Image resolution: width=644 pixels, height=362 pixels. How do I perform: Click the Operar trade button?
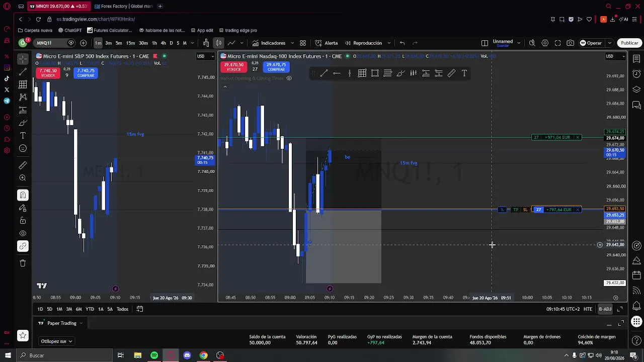tap(591, 43)
